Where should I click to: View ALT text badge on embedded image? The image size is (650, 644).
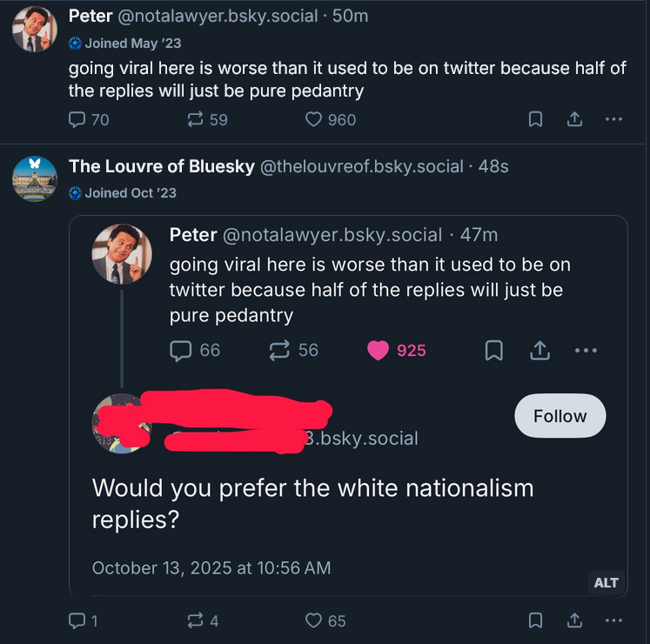(x=606, y=582)
